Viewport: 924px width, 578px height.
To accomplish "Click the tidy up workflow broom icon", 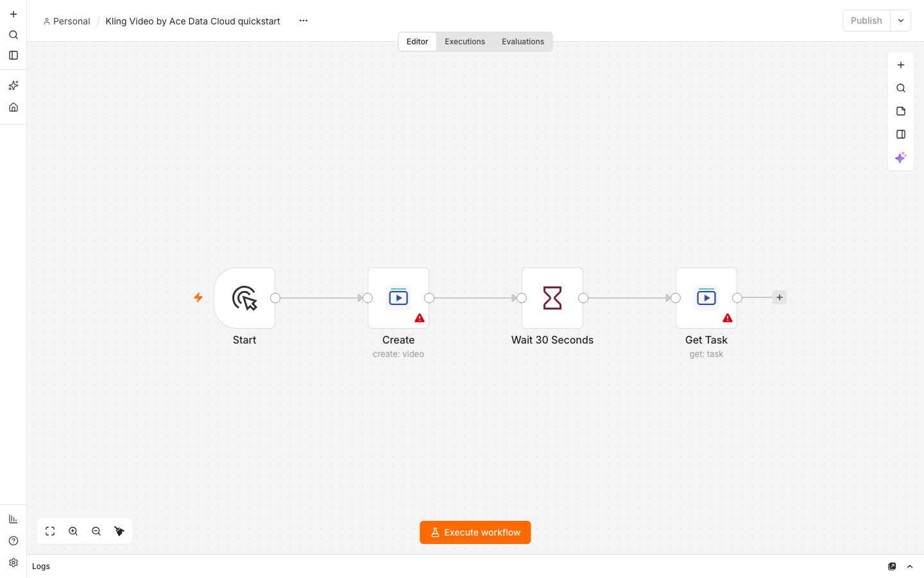I will pyautogui.click(x=119, y=531).
